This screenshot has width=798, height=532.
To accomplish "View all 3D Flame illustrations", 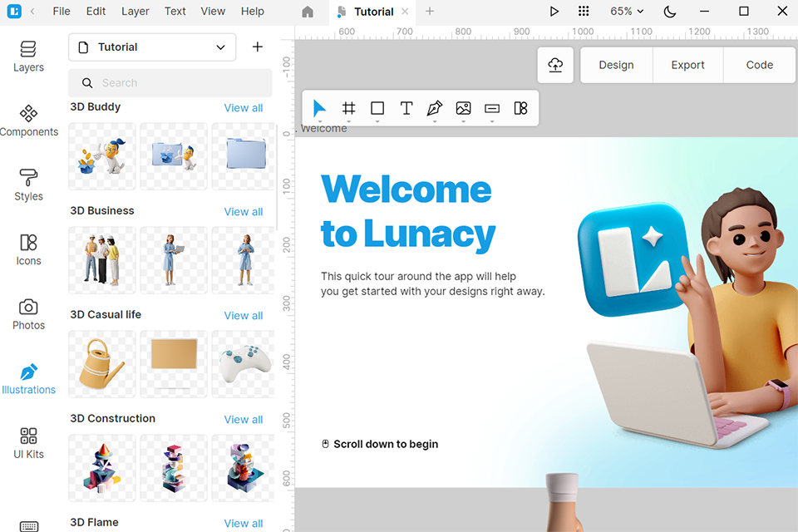I will [x=244, y=524].
